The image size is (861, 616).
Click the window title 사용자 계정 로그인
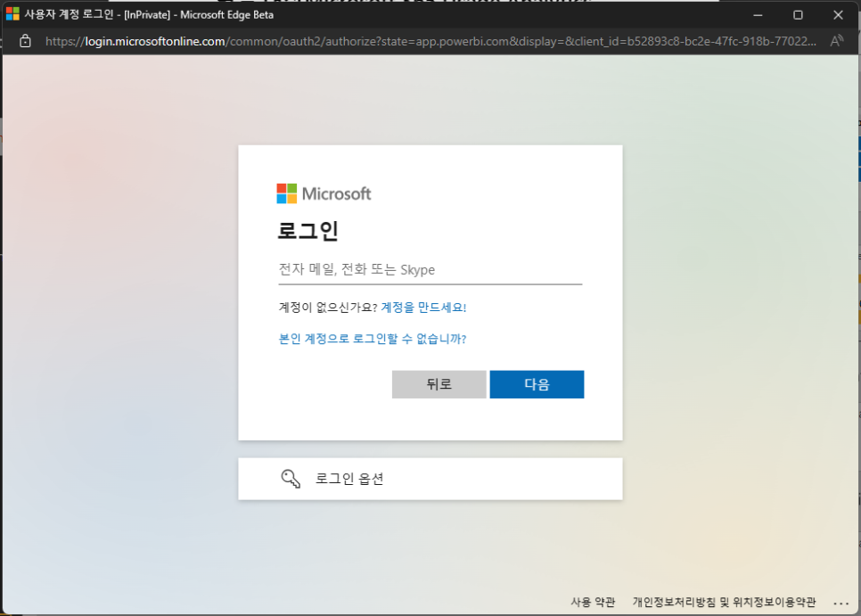click(x=69, y=15)
